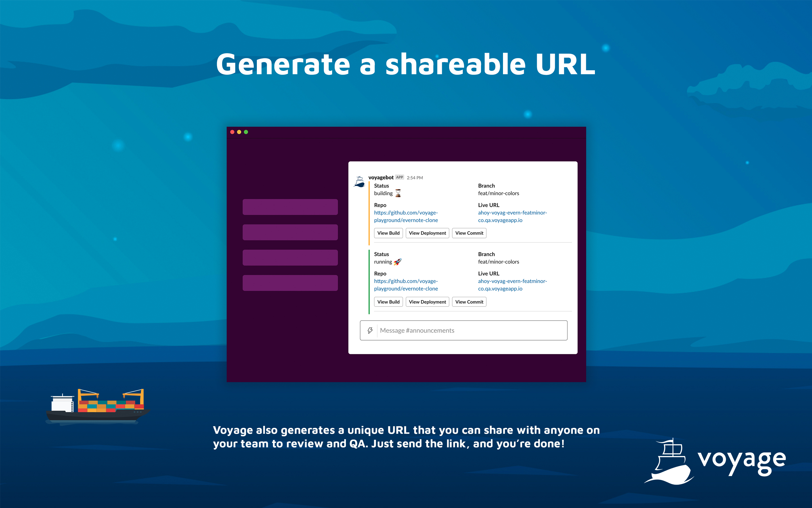812x508 pixels.
Task: Click the voyagebot avatar icon
Action: click(x=359, y=182)
